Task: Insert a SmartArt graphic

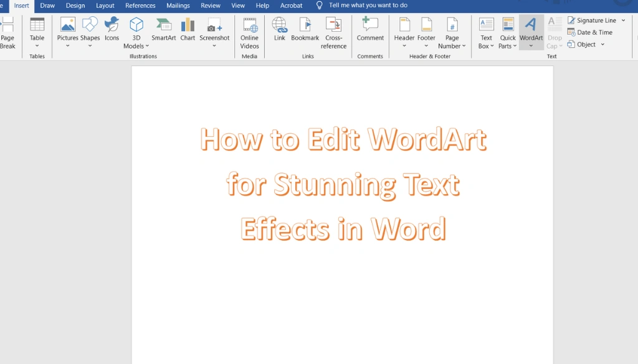Action: coord(164,29)
